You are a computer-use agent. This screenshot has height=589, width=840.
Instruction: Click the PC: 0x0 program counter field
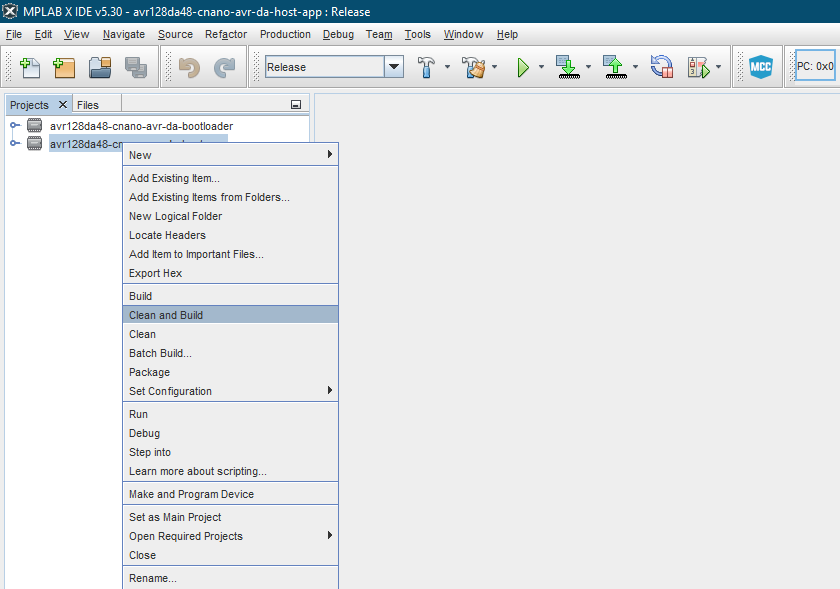pyautogui.click(x=815, y=66)
